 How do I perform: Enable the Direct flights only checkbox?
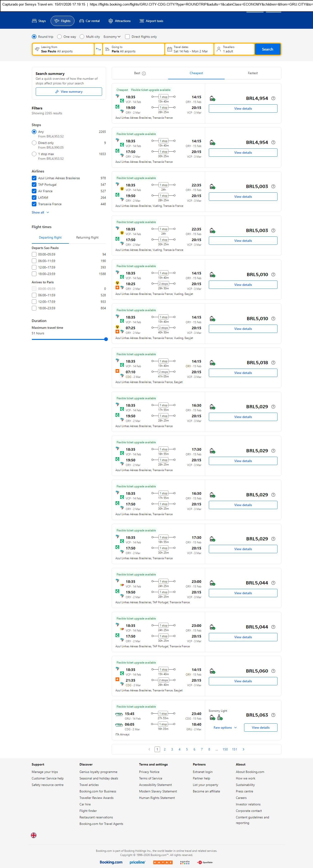(127, 37)
